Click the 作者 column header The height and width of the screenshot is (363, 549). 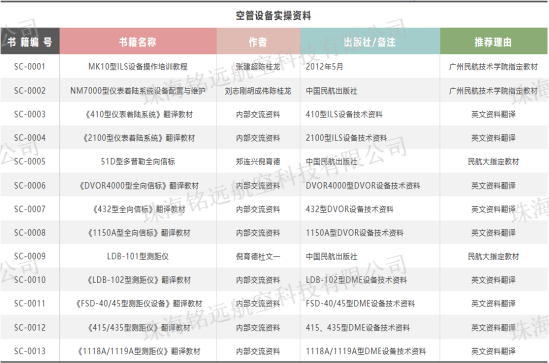(258, 42)
